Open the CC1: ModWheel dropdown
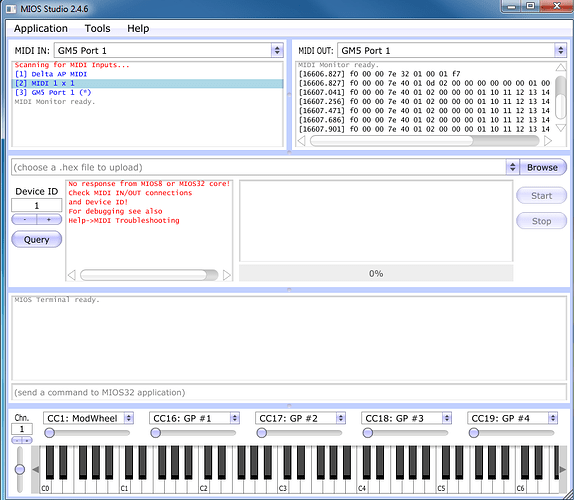 (x=128, y=418)
